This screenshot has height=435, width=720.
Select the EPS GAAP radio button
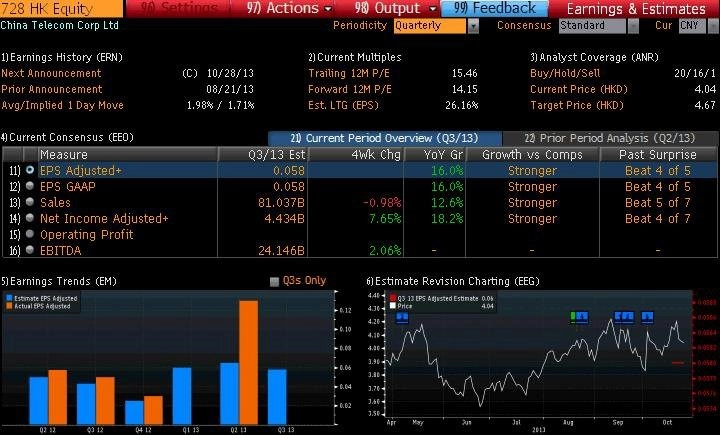pos(30,186)
